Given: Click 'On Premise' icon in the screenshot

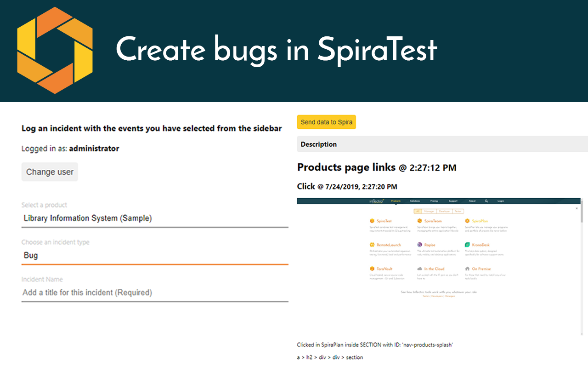Looking at the screenshot, I should [x=467, y=269].
